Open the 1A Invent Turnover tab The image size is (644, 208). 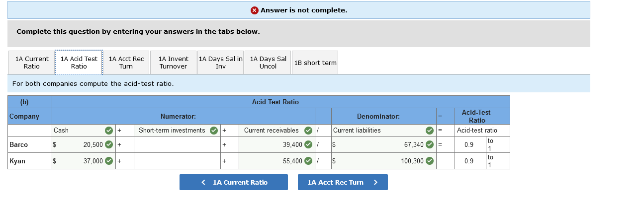point(173,63)
